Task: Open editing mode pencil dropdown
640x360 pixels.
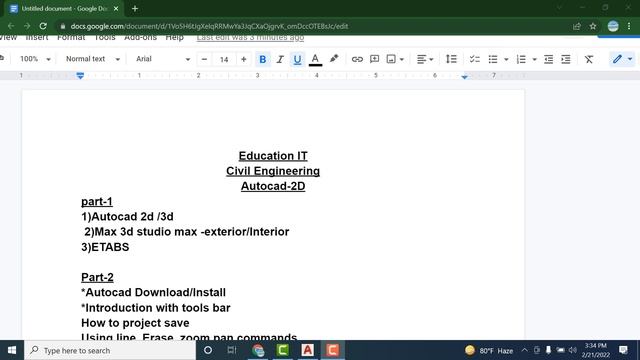Action: coord(622,59)
